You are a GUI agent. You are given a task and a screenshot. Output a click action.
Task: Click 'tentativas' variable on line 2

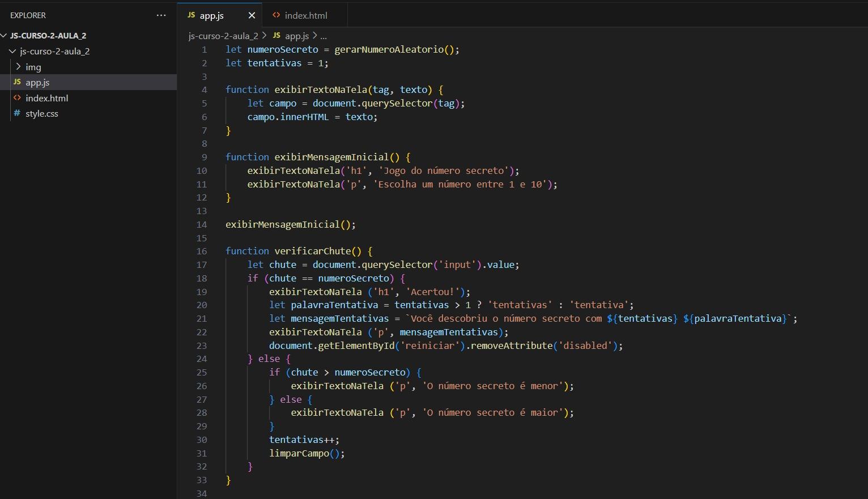274,63
